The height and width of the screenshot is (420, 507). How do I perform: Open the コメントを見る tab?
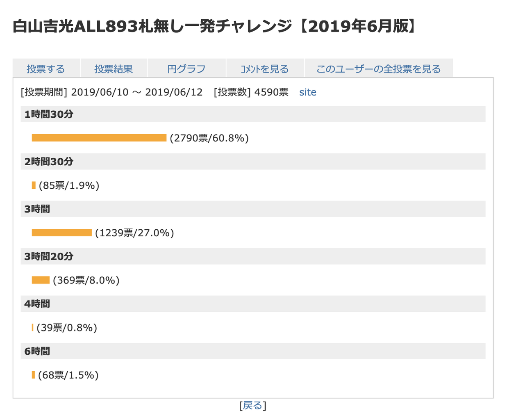point(265,69)
